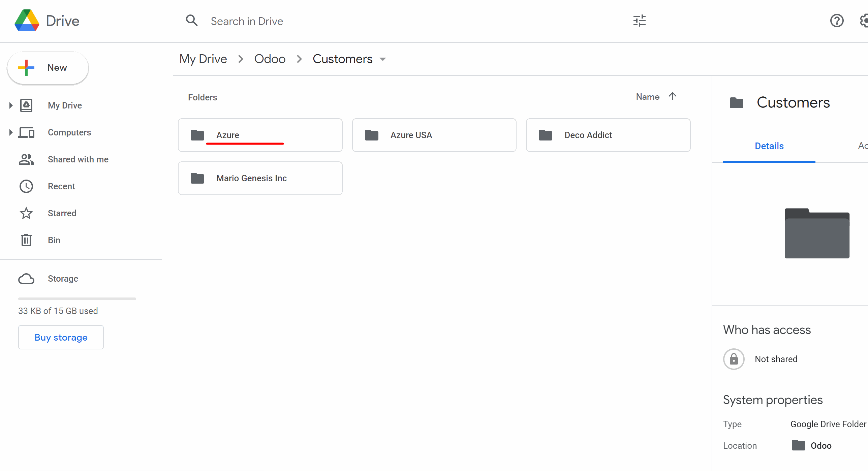
Task: Open the help question mark icon
Action: [837, 21]
